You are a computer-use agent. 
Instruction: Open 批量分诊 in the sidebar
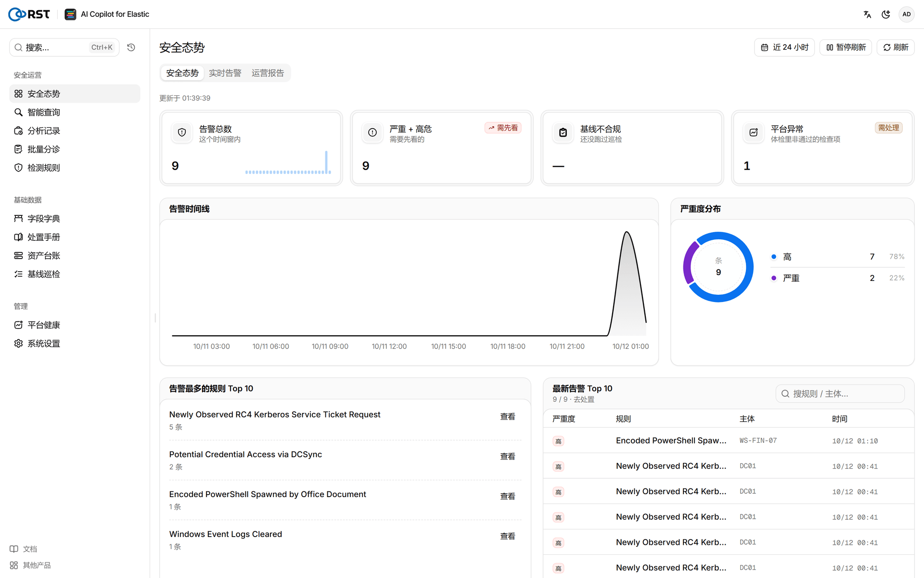75,149
